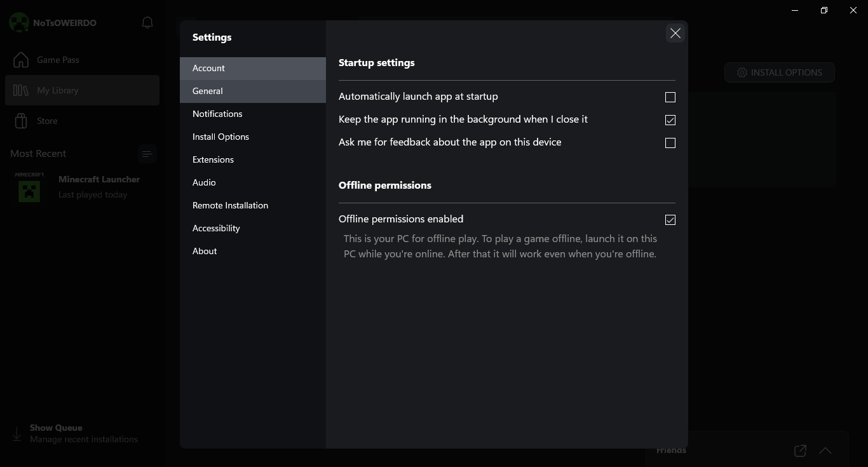The height and width of the screenshot is (467, 868).
Task: Expand the Friends panel chevron
Action: point(825,450)
